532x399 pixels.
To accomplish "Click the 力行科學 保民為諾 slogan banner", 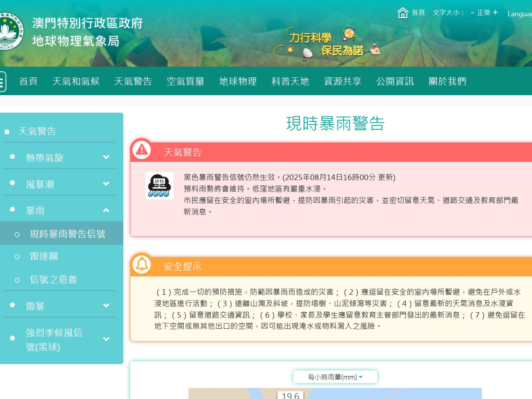I will click(327, 44).
